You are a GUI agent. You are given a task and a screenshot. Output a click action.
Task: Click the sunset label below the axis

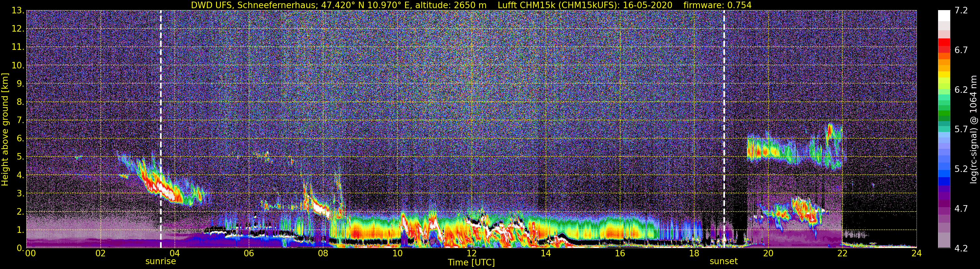tap(724, 262)
